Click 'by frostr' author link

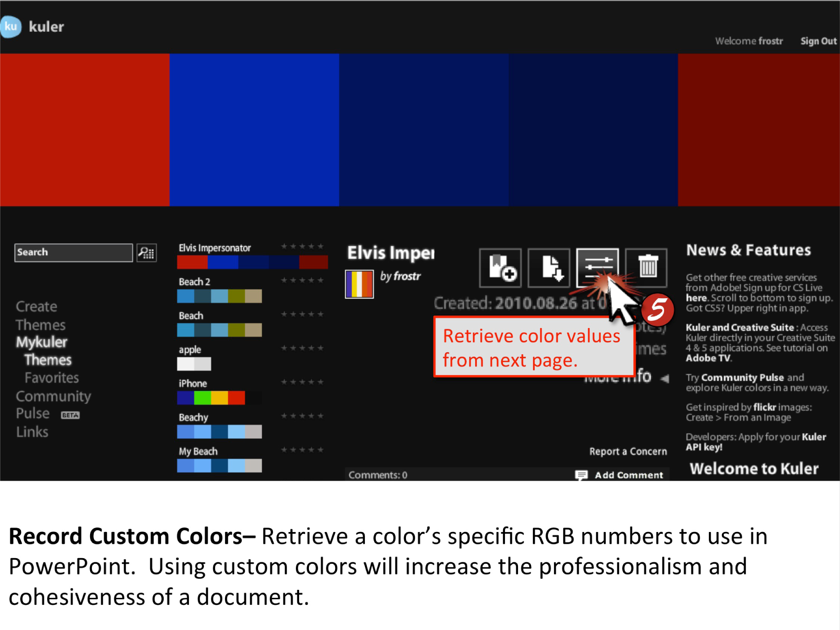[400, 276]
